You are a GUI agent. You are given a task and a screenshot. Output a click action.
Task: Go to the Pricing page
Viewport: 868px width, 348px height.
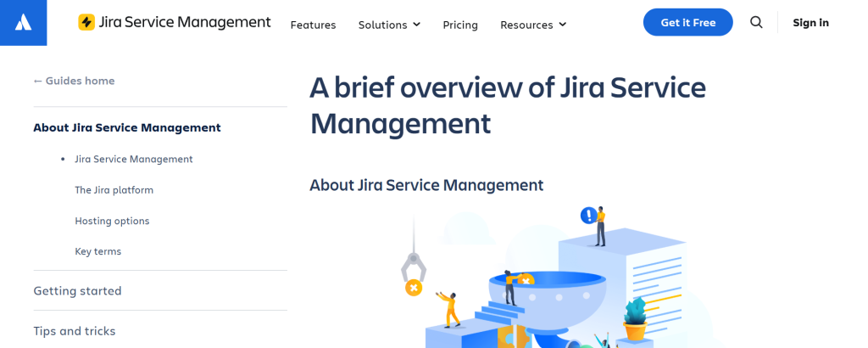tap(460, 25)
